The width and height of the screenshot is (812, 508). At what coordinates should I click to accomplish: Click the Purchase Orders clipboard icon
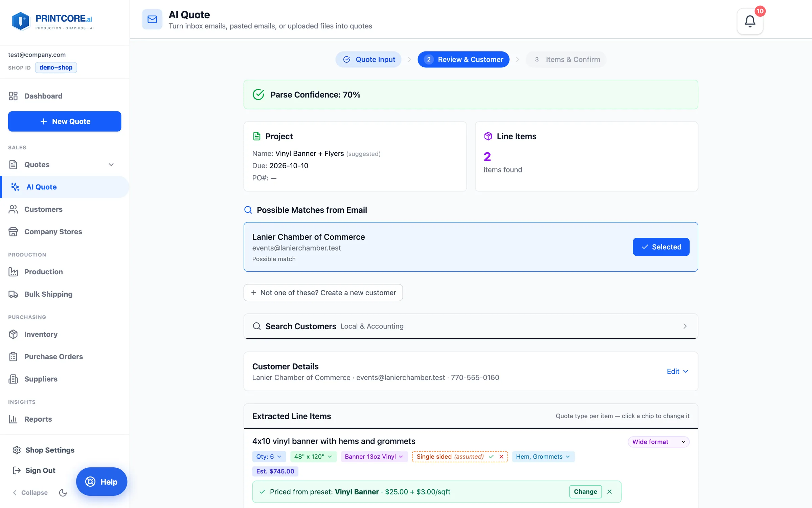pyautogui.click(x=13, y=357)
